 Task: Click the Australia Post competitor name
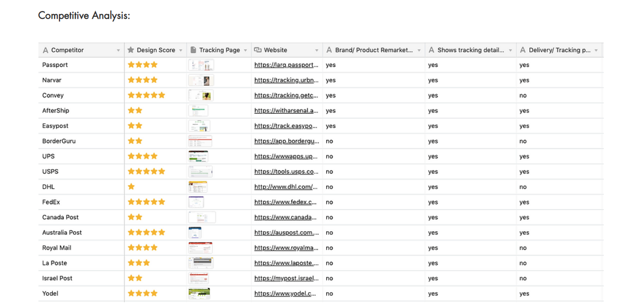tap(62, 233)
